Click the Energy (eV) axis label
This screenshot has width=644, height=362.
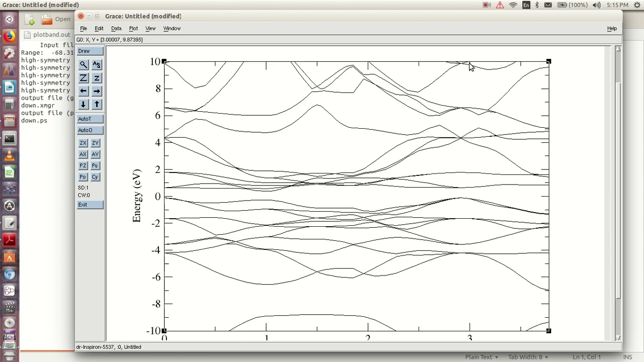coord(137,196)
